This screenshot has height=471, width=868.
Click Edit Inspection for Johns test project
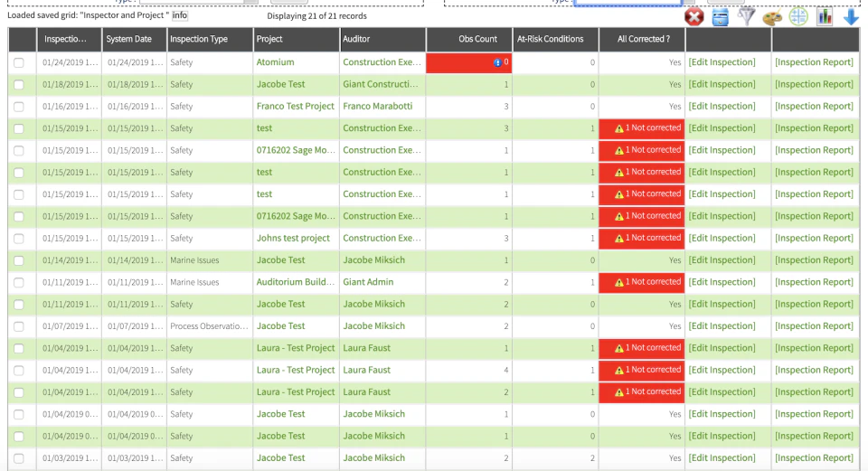click(722, 238)
